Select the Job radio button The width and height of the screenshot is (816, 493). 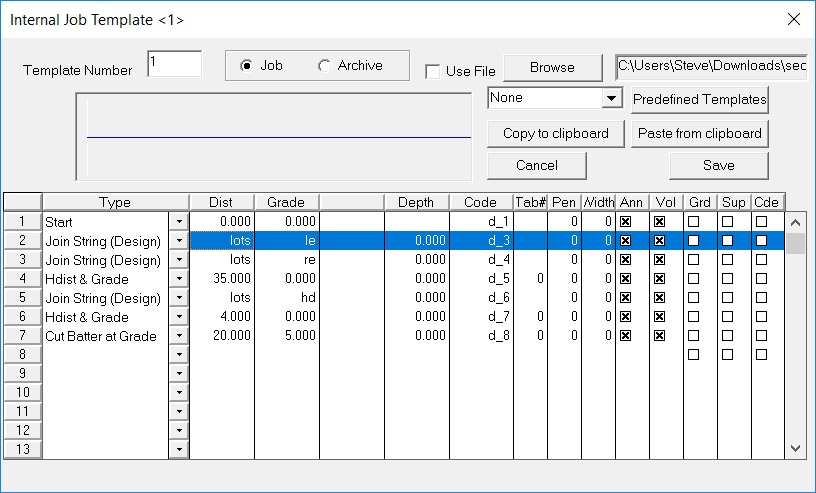point(247,66)
